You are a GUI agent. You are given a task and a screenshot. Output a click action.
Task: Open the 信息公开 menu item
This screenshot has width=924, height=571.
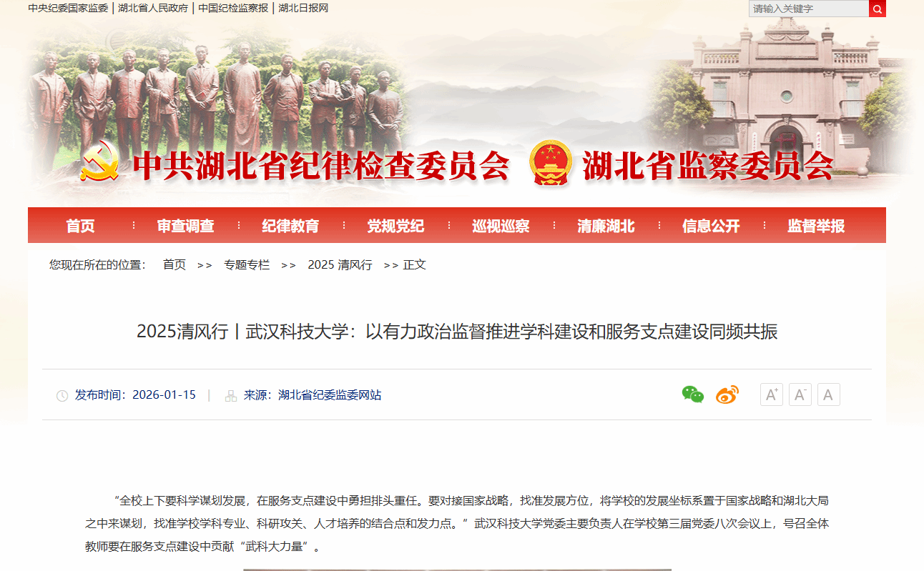pyautogui.click(x=711, y=226)
